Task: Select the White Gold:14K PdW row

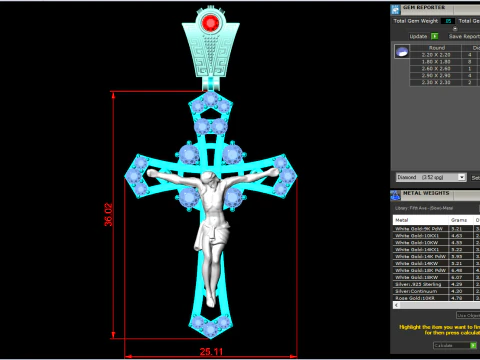Action: coord(437,257)
